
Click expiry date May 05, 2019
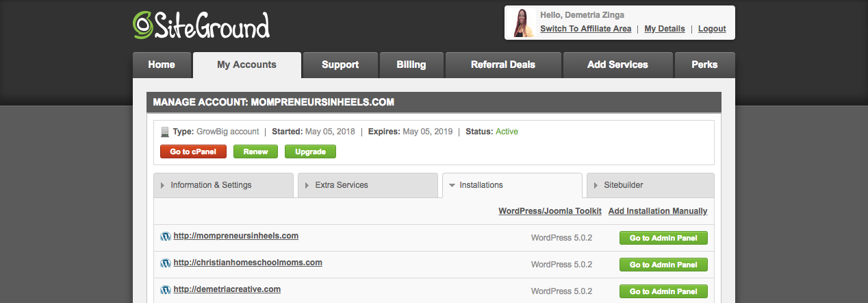pyautogui.click(x=427, y=132)
